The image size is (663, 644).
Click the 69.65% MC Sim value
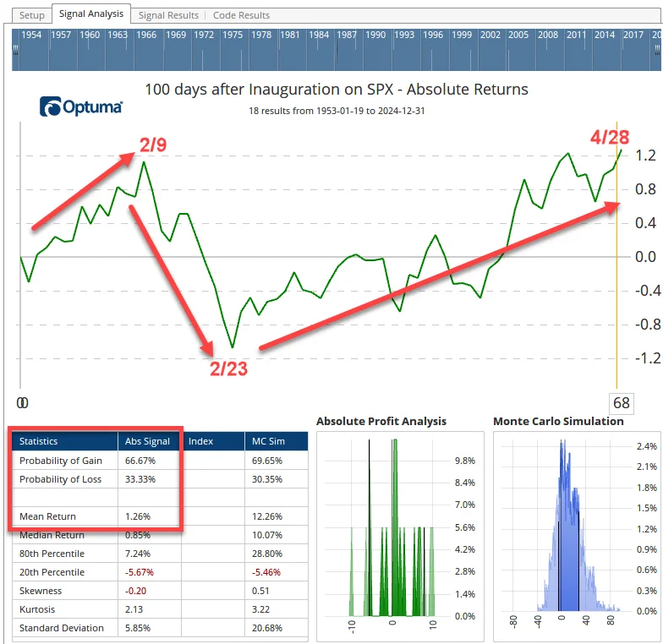click(267, 461)
